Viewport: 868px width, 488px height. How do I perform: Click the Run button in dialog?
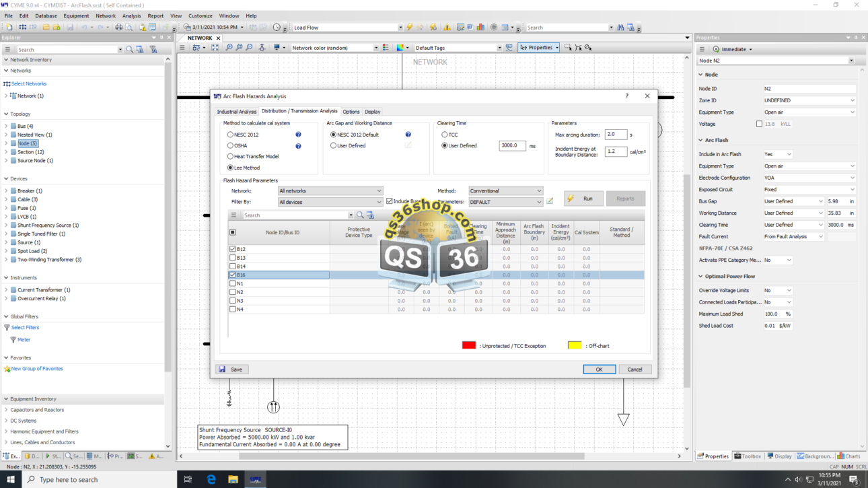[x=583, y=199]
